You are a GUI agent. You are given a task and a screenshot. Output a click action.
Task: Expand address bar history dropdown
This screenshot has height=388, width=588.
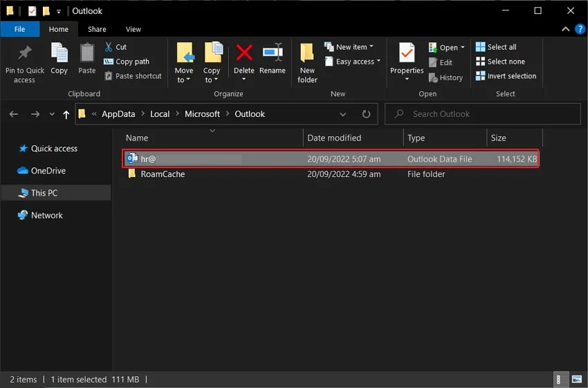(342, 114)
